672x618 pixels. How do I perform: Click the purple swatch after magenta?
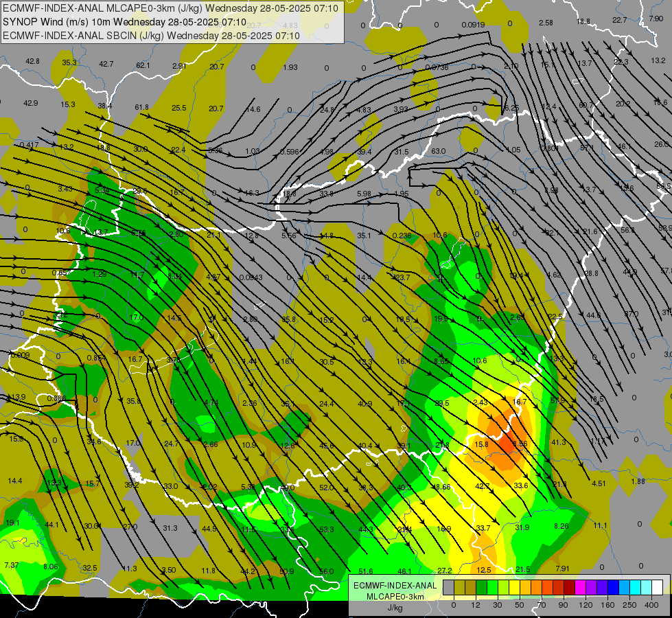point(592,587)
